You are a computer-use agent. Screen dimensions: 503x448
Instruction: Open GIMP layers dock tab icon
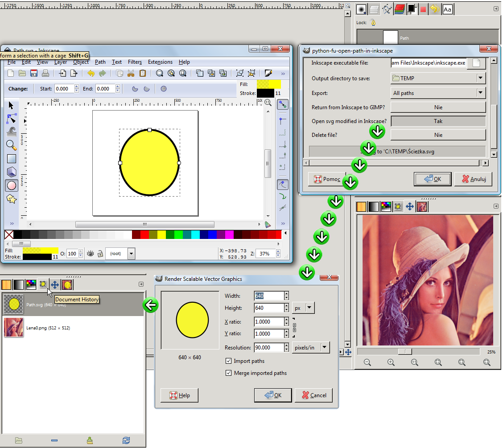coord(374,9)
